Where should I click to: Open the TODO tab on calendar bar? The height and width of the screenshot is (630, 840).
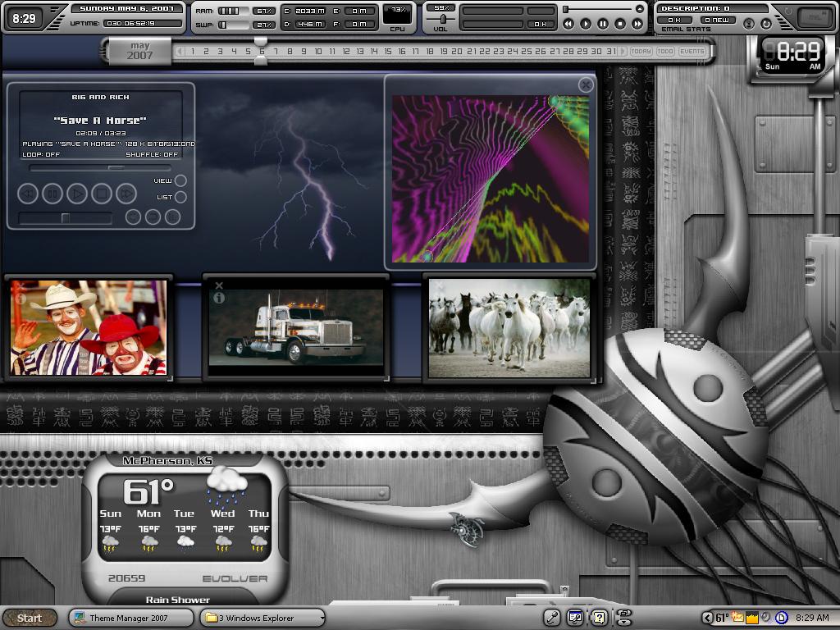point(664,52)
